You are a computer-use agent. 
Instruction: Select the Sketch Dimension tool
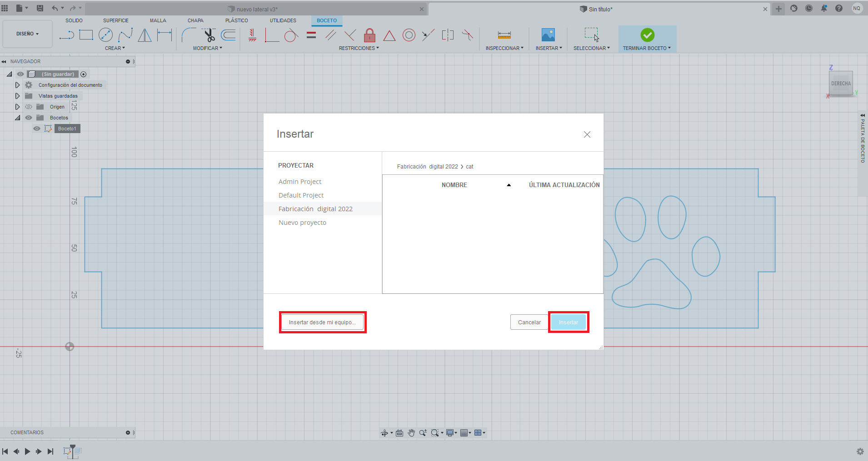coord(165,35)
